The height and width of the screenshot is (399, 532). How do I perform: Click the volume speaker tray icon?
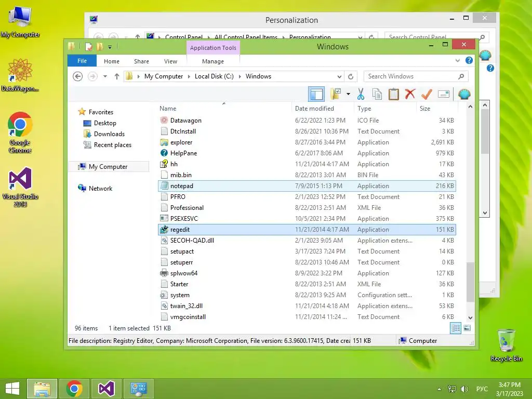[464, 389]
